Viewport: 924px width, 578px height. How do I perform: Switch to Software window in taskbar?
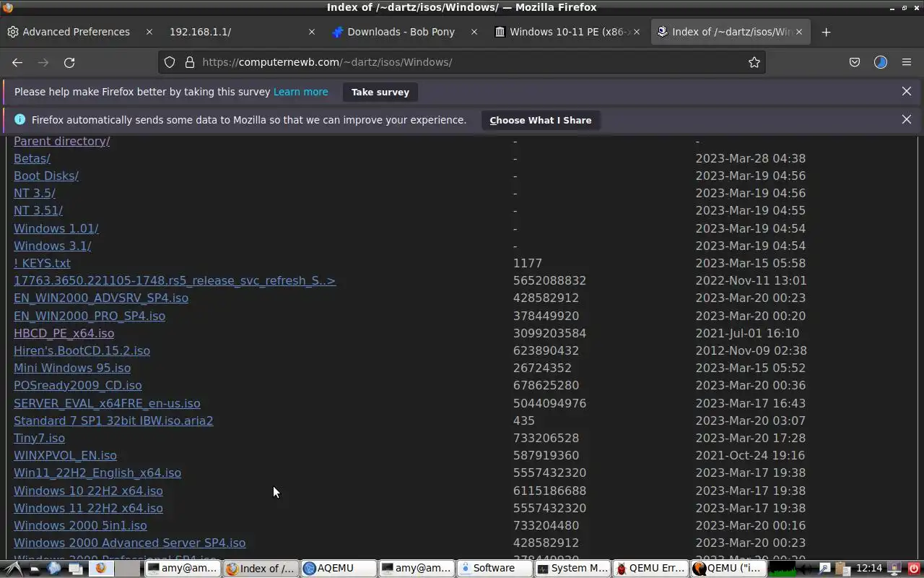pyautogui.click(x=494, y=568)
